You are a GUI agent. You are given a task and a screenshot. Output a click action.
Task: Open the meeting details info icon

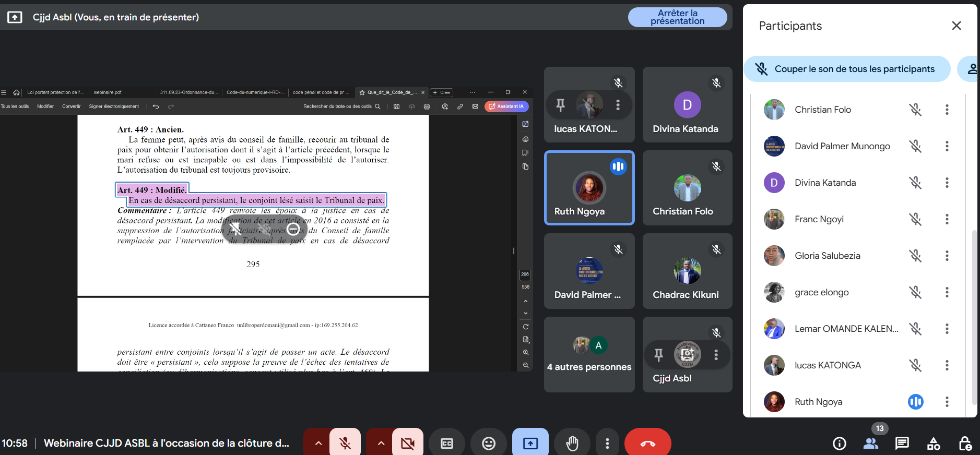(839, 444)
